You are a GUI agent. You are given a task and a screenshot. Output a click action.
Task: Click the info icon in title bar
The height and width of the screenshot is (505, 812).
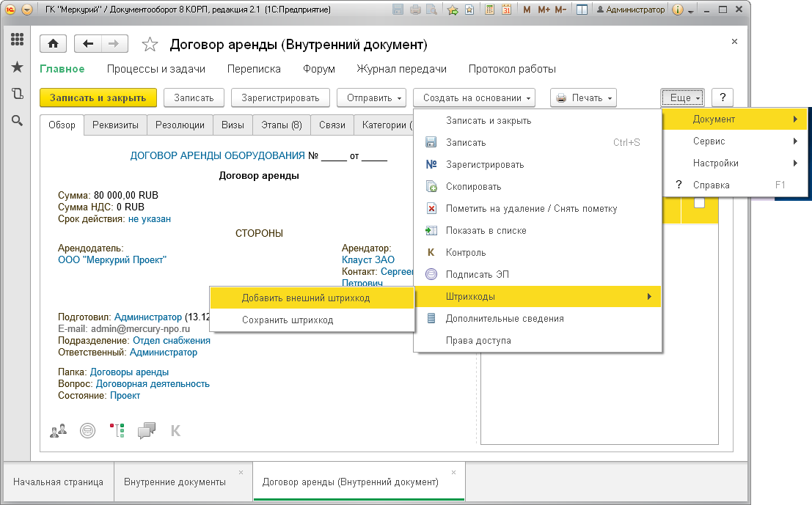[677, 10]
